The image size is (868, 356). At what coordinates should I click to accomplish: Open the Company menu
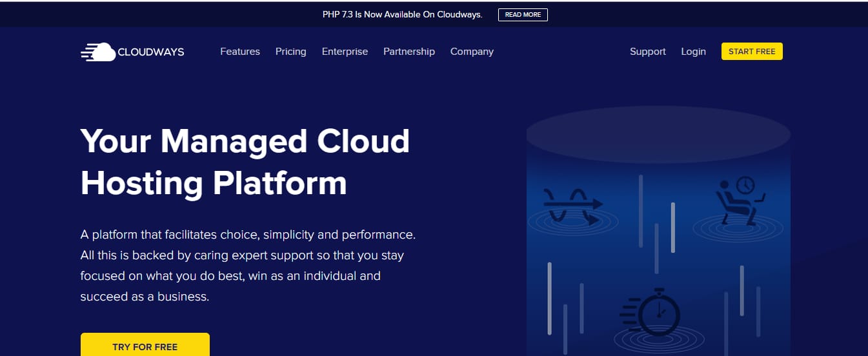472,52
